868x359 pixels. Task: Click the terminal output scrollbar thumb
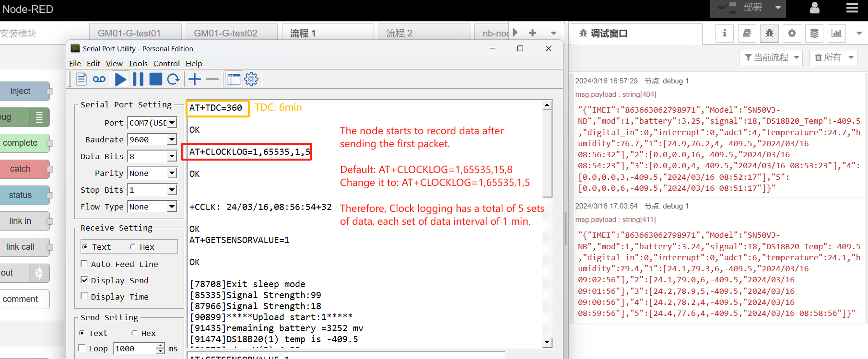click(547, 153)
